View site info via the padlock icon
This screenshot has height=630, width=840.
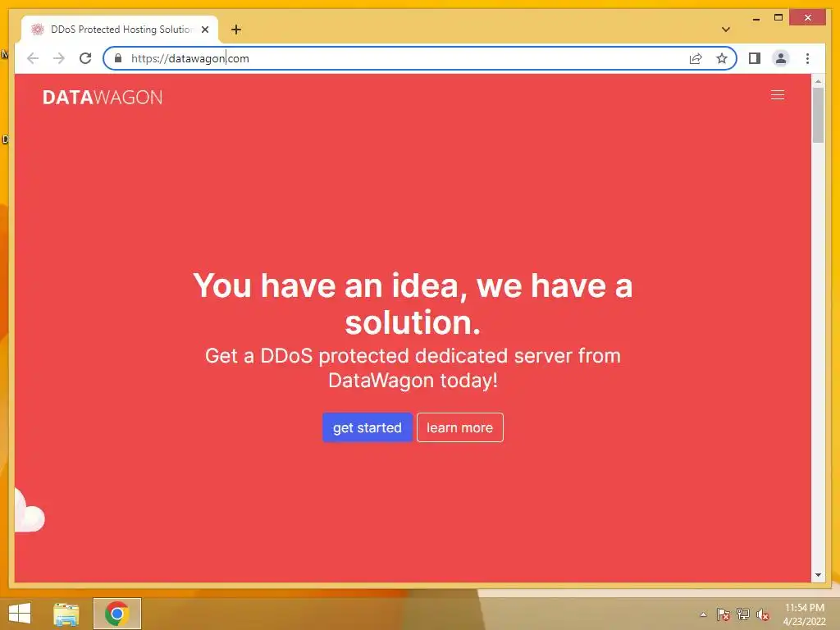118,58
